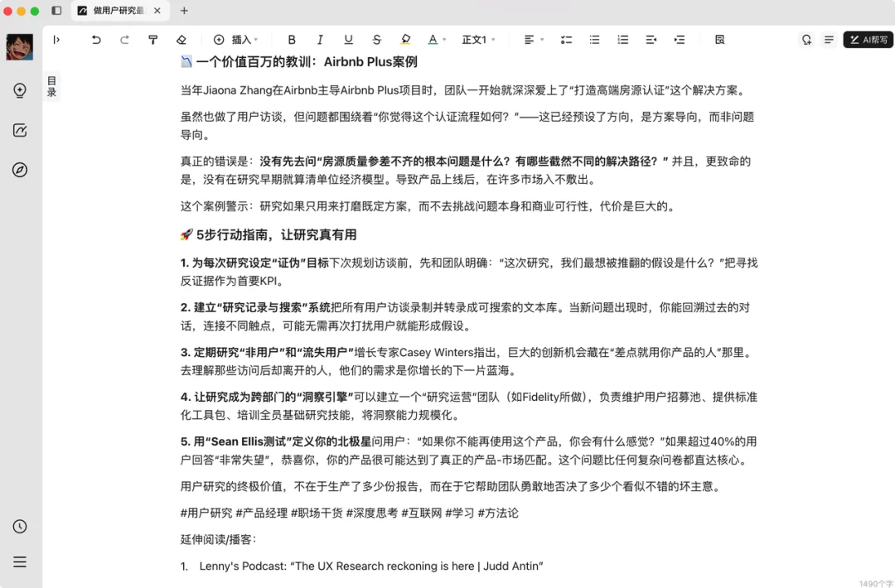Screen dimensions: 895x588
Task: Open the 目录 outline panel
Action: (x=51, y=85)
